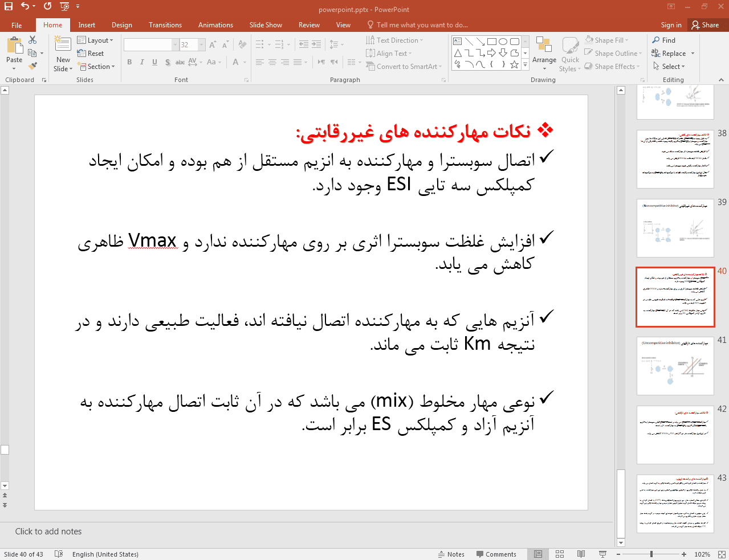Screen dimensions: 729x560
Task: Switch to the Transitions tab
Action: pyautogui.click(x=165, y=25)
